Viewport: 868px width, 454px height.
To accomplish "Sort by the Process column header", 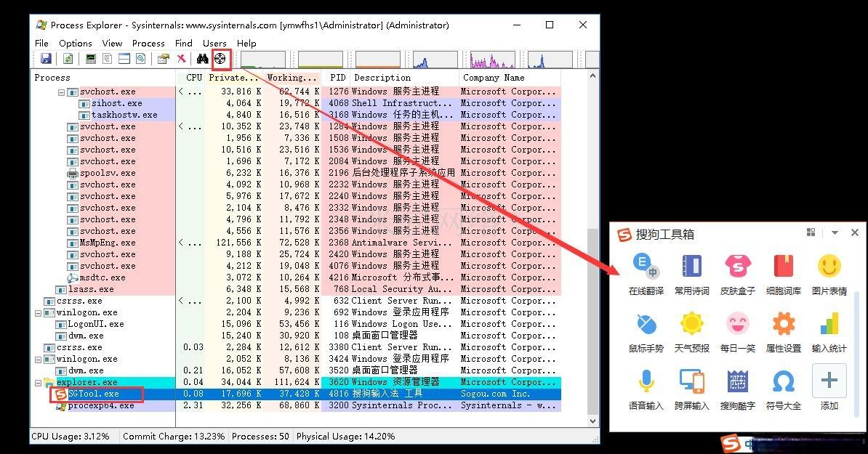I will click(x=104, y=78).
